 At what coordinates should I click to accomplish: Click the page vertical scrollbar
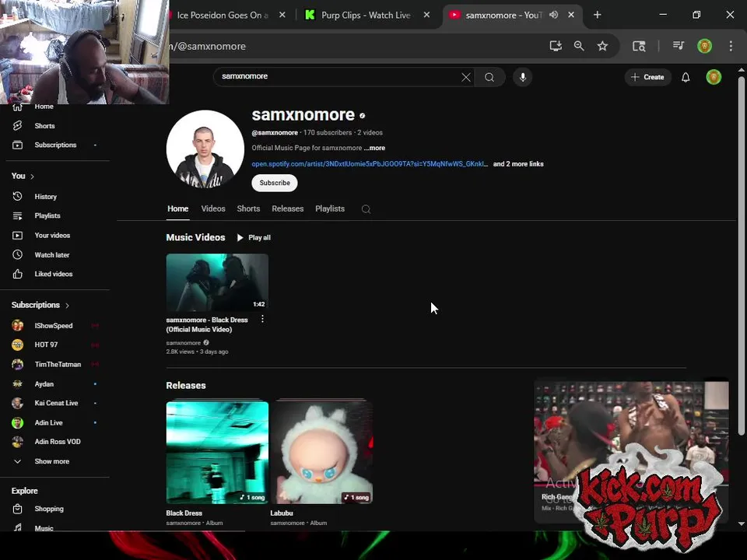tap(741, 255)
